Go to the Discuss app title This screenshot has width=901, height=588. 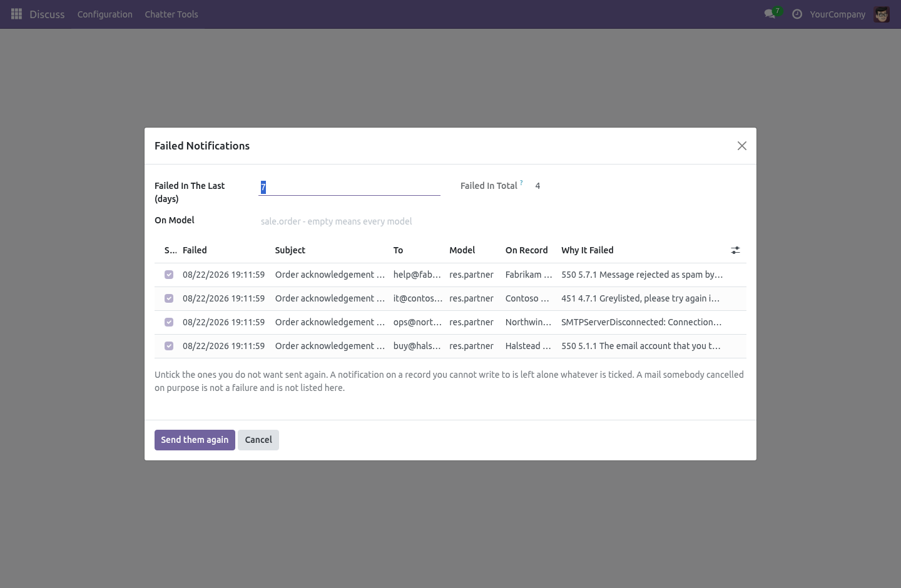[x=47, y=14]
